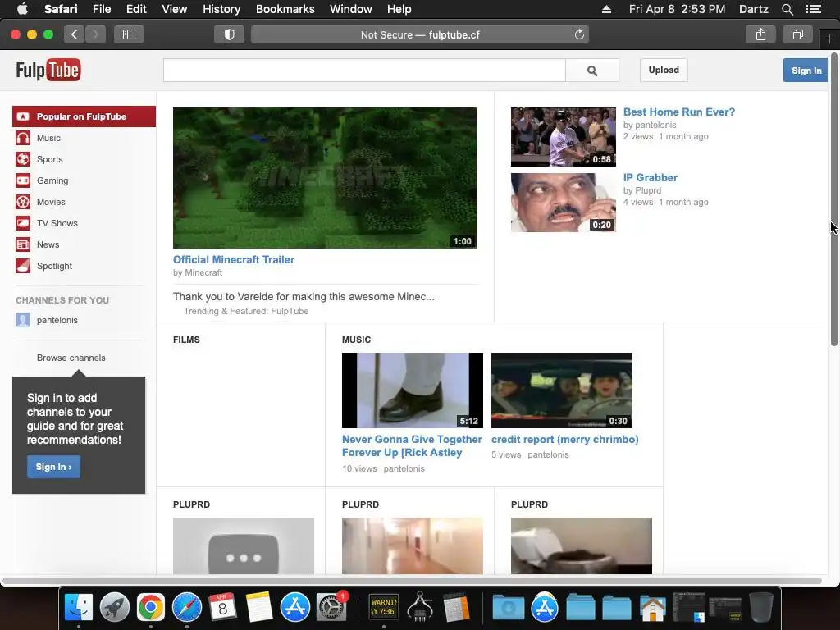This screenshot has width=840, height=630.
Task: Click the Safari address bar
Action: 420,34
